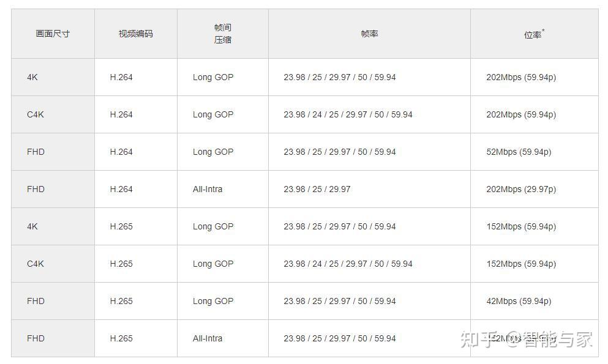Image resolution: width=608 pixels, height=364 pixels.
Task: Click the 23.98 / 25 / 29.97 frame rate cell
Action: click(317, 189)
